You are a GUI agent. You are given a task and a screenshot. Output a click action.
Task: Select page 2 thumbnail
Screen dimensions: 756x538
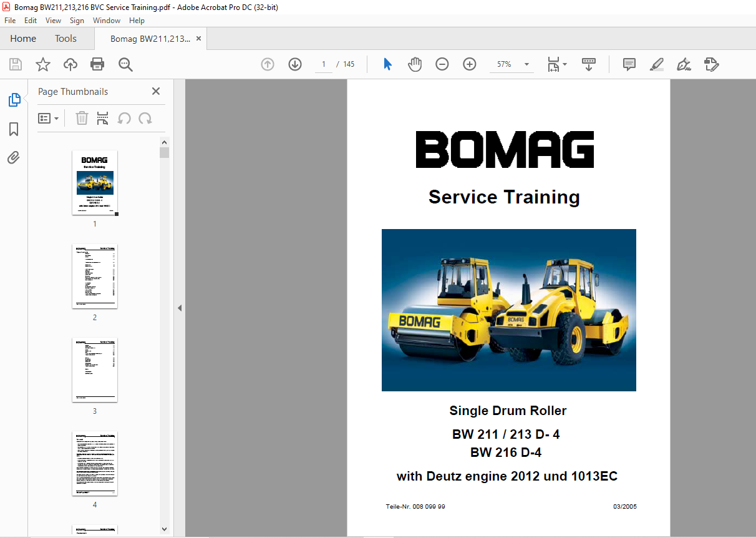click(x=95, y=276)
